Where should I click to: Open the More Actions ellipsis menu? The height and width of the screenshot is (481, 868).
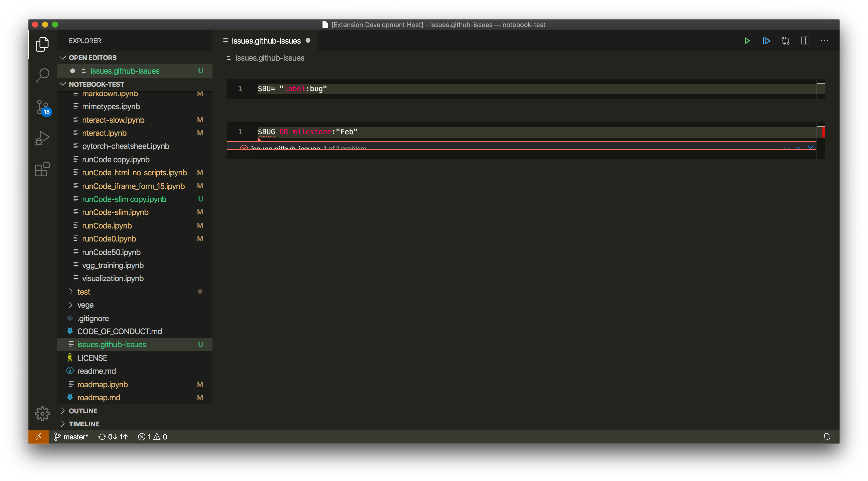click(x=824, y=41)
